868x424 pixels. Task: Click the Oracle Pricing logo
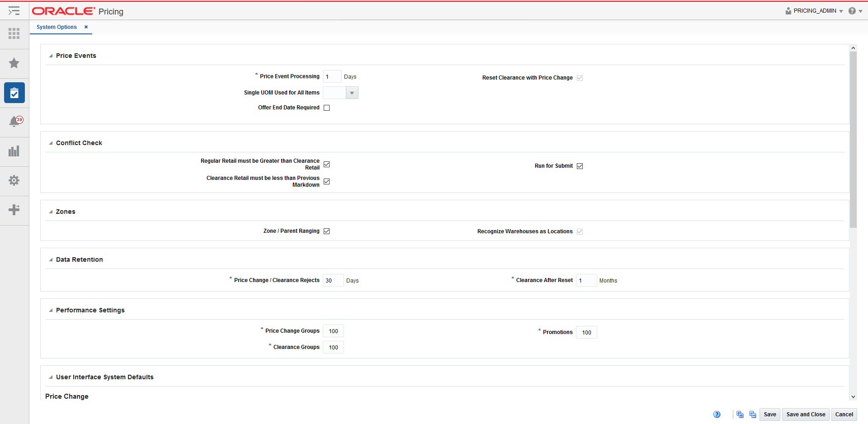(x=78, y=11)
